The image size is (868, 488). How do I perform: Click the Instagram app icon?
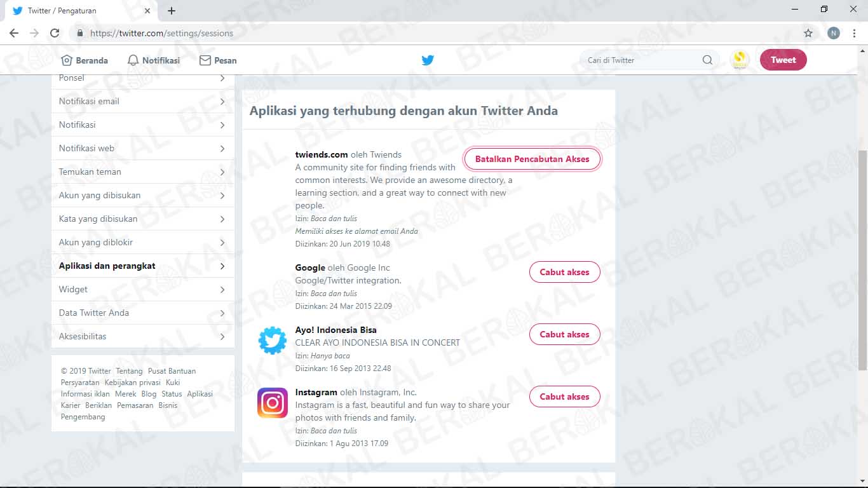click(273, 403)
